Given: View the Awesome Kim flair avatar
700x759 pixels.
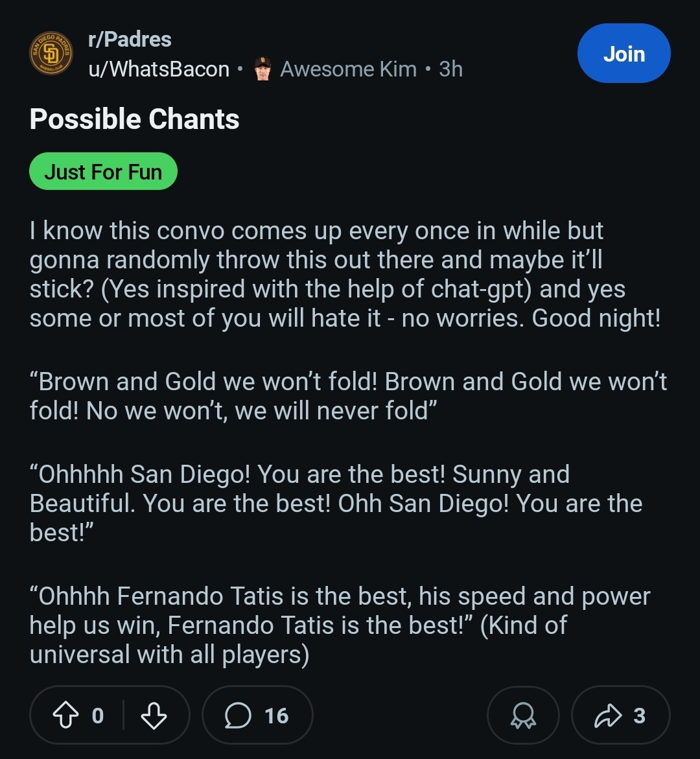Looking at the screenshot, I should [x=263, y=69].
